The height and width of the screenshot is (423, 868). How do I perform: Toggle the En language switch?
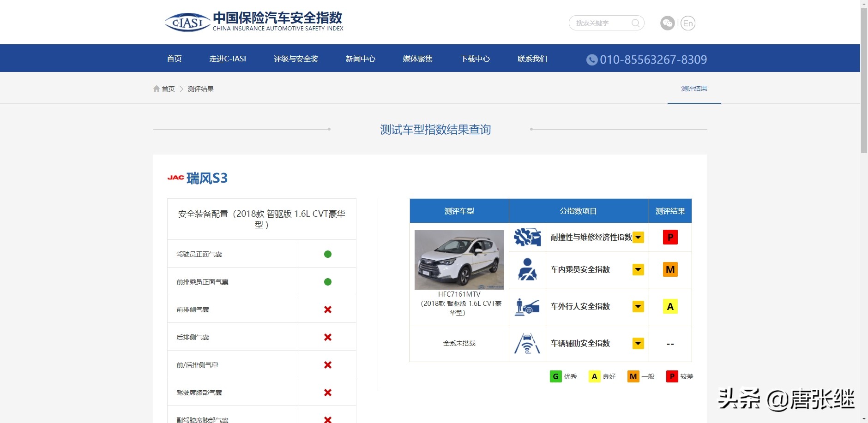tap(687, 23)
